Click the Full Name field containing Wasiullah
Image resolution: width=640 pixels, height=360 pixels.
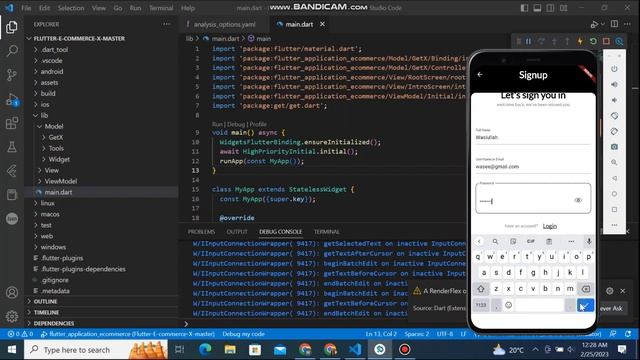point(533,137)
